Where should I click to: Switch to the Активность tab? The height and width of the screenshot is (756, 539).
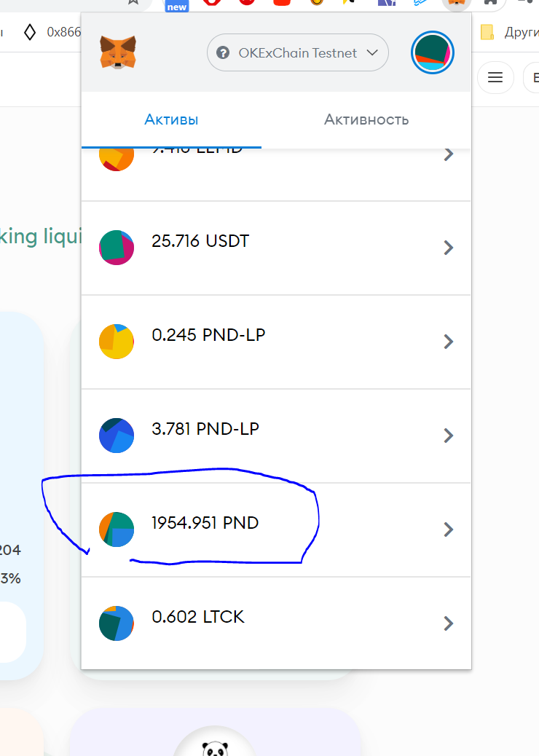pyautogui.click(x=366, y=119)
